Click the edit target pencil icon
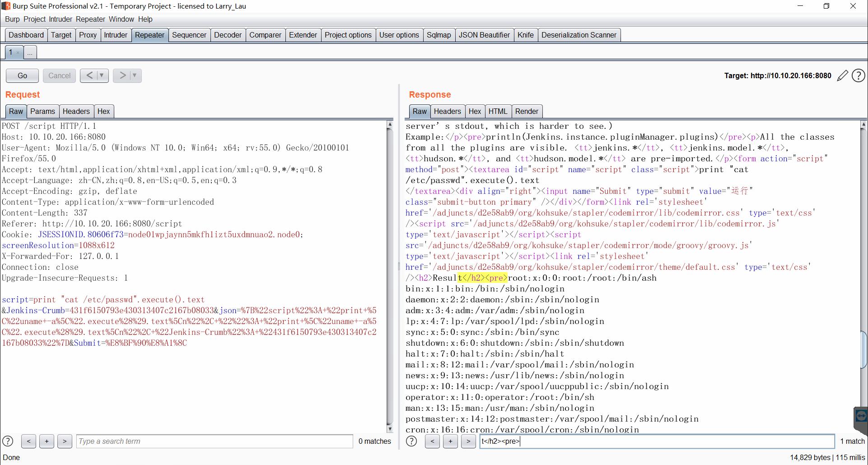This screenshot has width=868, height=465. (x=842, y=75)
